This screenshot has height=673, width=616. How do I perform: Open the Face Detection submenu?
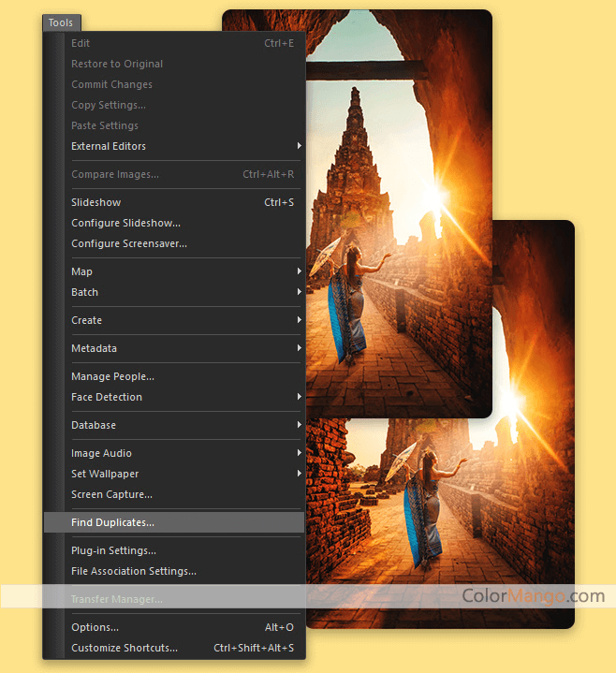click(x=107, y=397)
